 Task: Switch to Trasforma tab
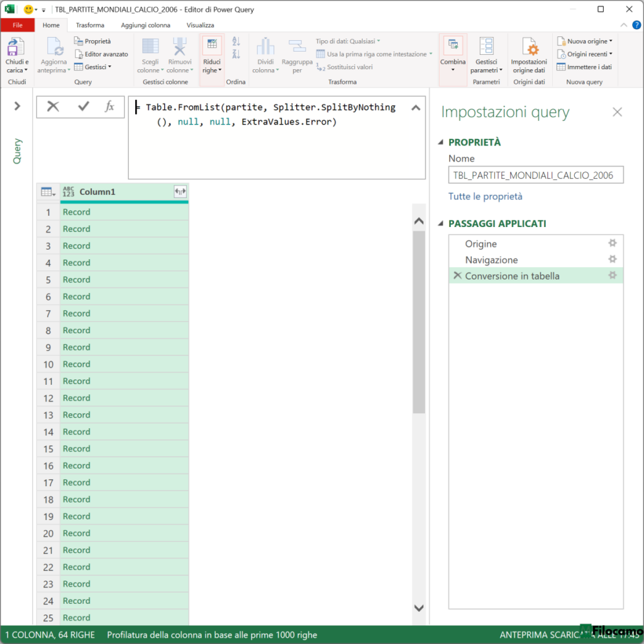click(90, 25)
